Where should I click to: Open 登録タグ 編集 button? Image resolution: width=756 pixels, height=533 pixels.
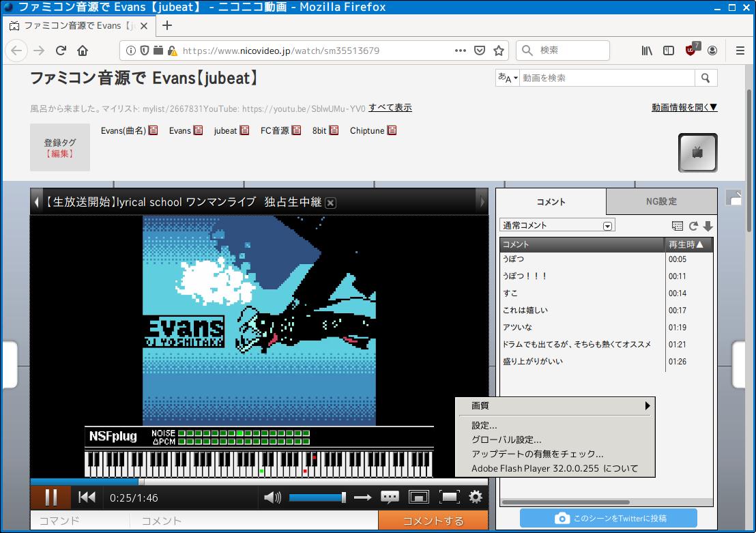(x=60, y=154)
